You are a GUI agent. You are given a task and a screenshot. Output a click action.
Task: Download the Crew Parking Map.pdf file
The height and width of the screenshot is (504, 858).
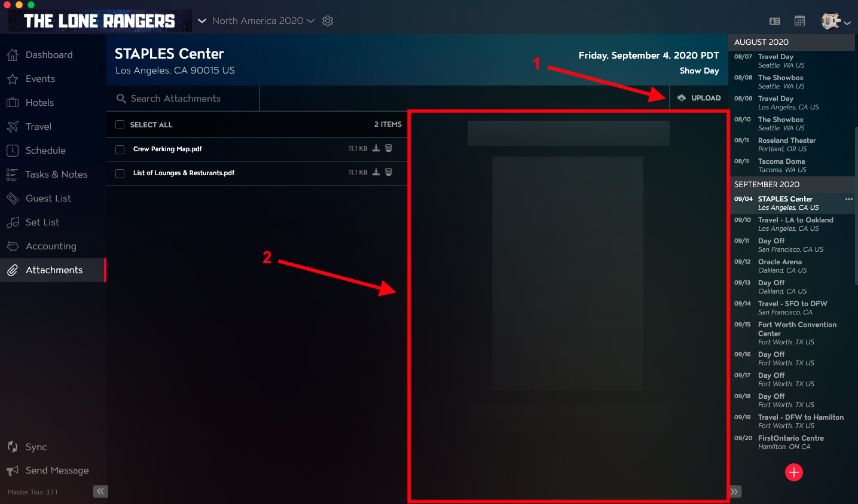coord(376,148)
